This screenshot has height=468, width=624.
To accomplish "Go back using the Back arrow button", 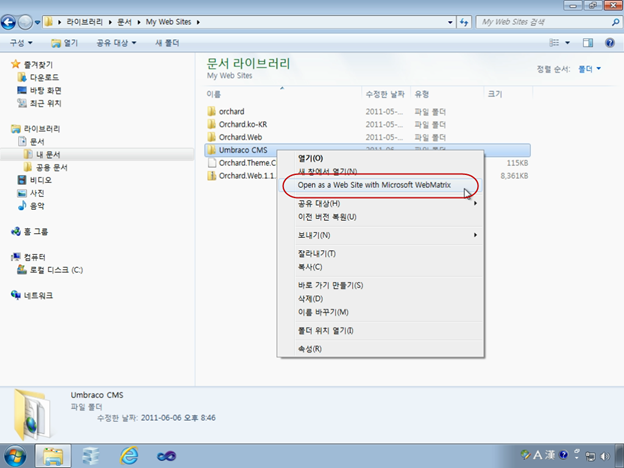I will tap(8, 22).
